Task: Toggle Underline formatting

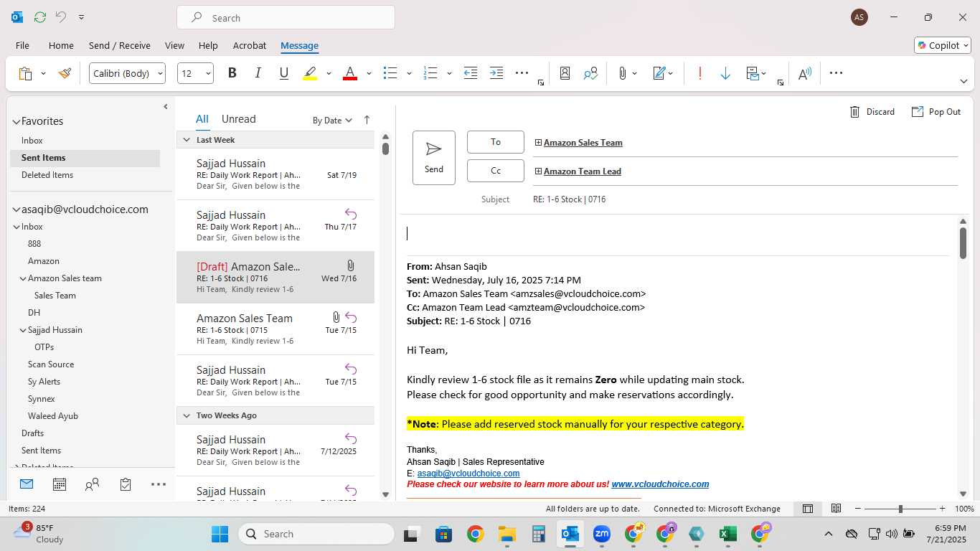Action: (283, 73)
